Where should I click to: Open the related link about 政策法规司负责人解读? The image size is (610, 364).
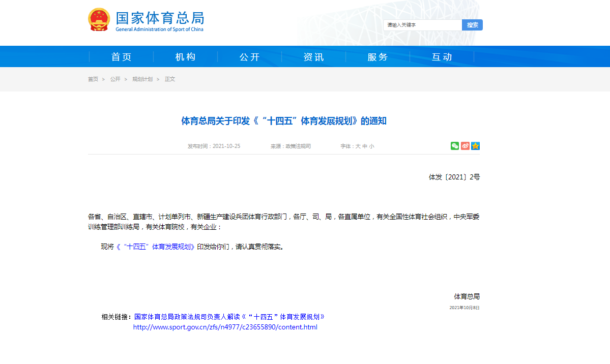coord(229,317)
